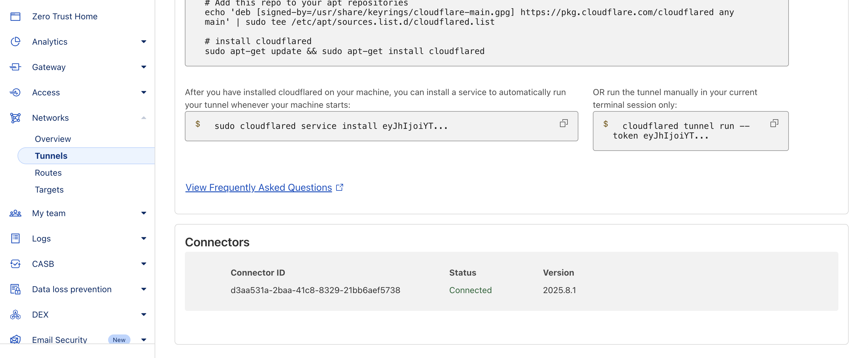The image size is (868, 358).
Task: Open the Targets submenu item
Action: tap(49, 190)
